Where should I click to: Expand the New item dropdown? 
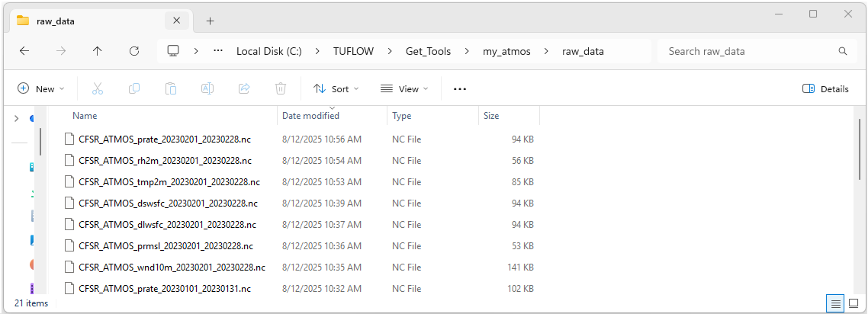41,88
